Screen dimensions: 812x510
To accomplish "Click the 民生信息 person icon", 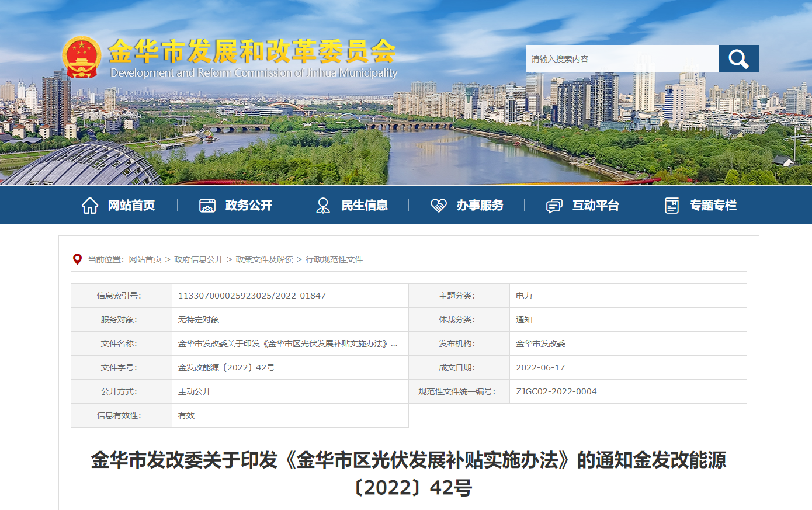I will coord(322,206).
